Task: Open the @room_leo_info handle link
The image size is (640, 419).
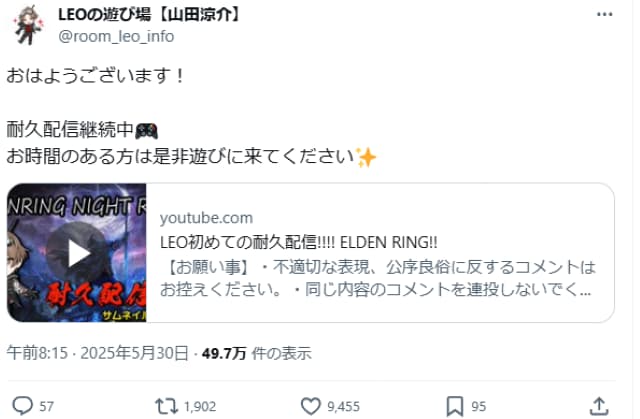Action: click(116, 36)
